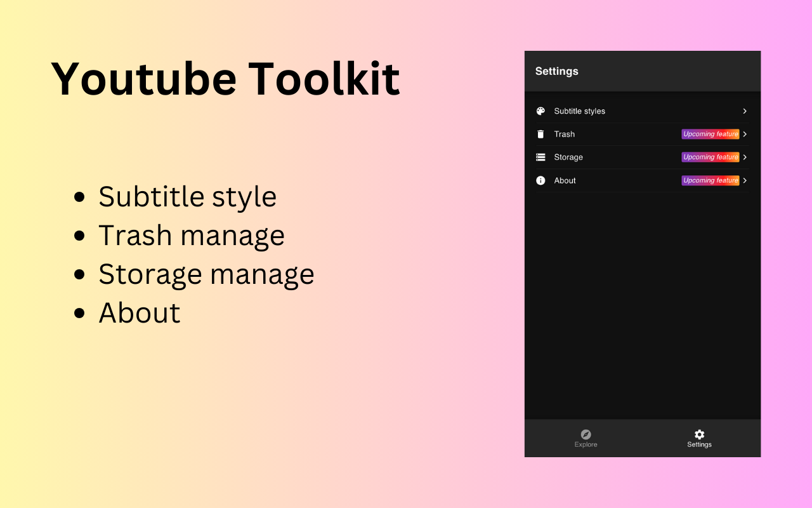Switch to the Explore tab label
The image size is (812, 508).
[586, 444]
